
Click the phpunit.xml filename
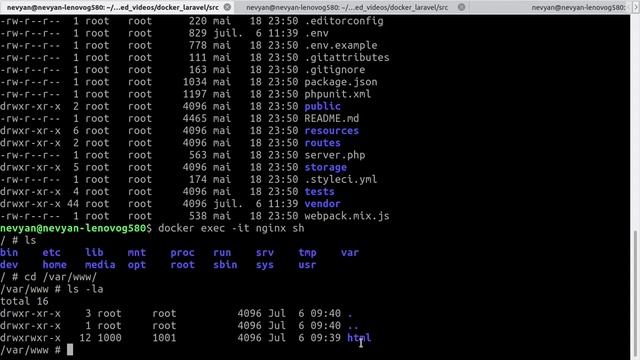click(x=338, y=94)
